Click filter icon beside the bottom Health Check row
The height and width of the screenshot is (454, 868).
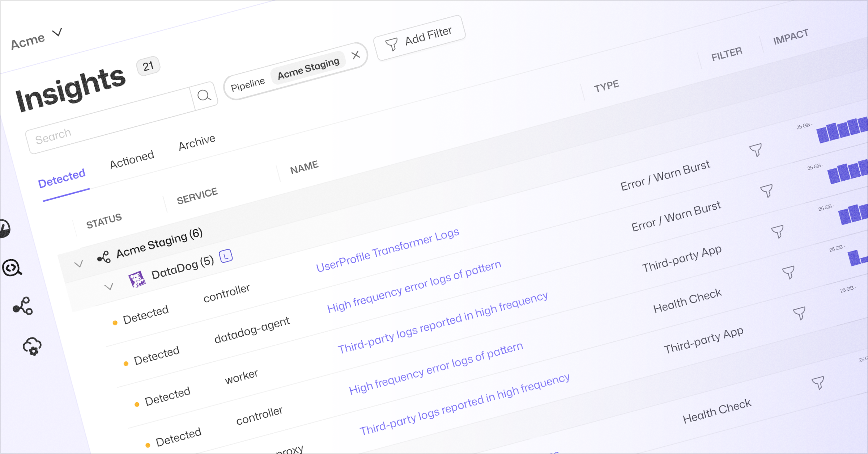(818, 383)
